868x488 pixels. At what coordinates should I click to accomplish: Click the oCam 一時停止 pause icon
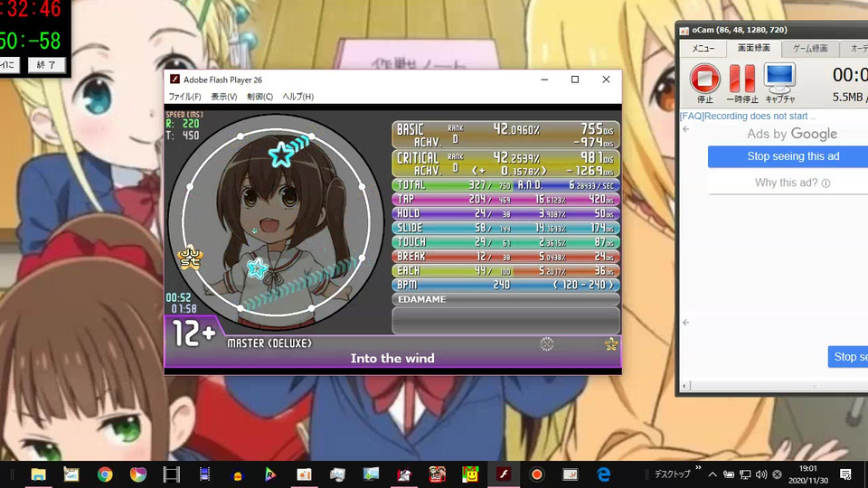[742, 78]
